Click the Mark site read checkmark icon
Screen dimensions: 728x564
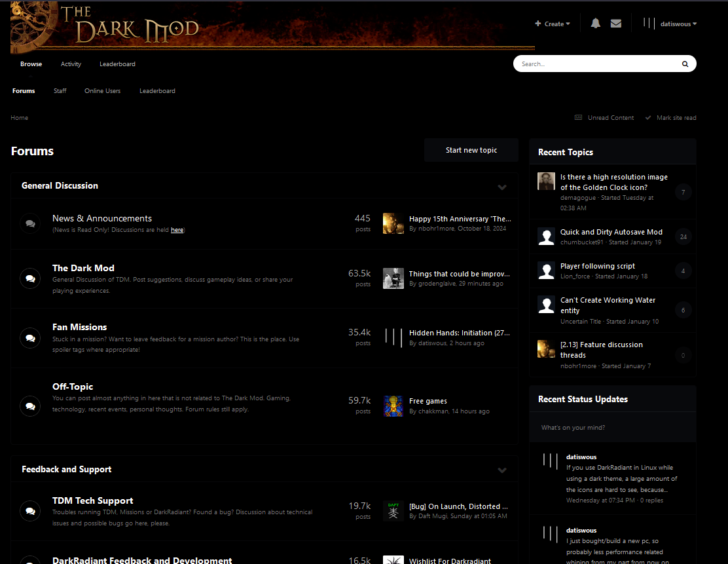click(x=647, y=117)
